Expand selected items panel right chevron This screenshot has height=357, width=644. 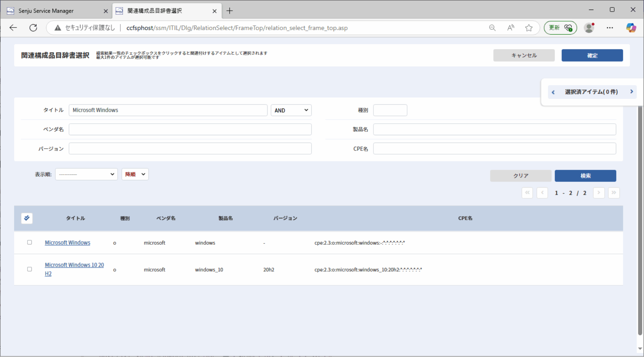pos(631,92)
